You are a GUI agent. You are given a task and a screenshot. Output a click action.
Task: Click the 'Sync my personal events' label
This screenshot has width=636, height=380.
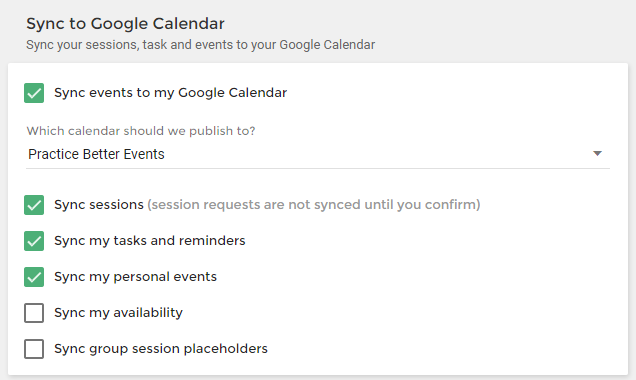135,277
